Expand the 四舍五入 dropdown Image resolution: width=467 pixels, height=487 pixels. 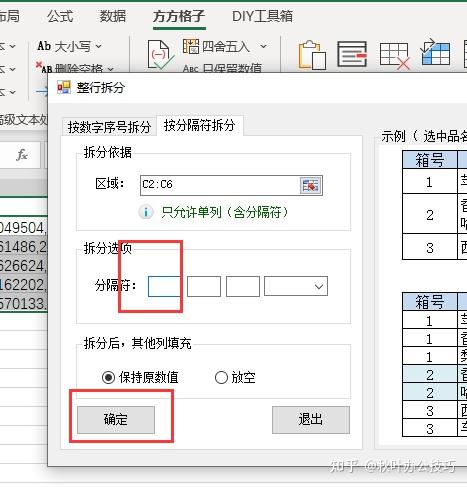[263, 46]
